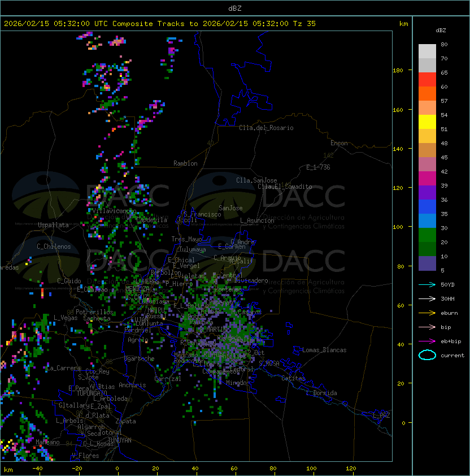Click the 'Zapata' map label
The width and height of the screenshot is (470, 476).
click(x=125, y=421)
